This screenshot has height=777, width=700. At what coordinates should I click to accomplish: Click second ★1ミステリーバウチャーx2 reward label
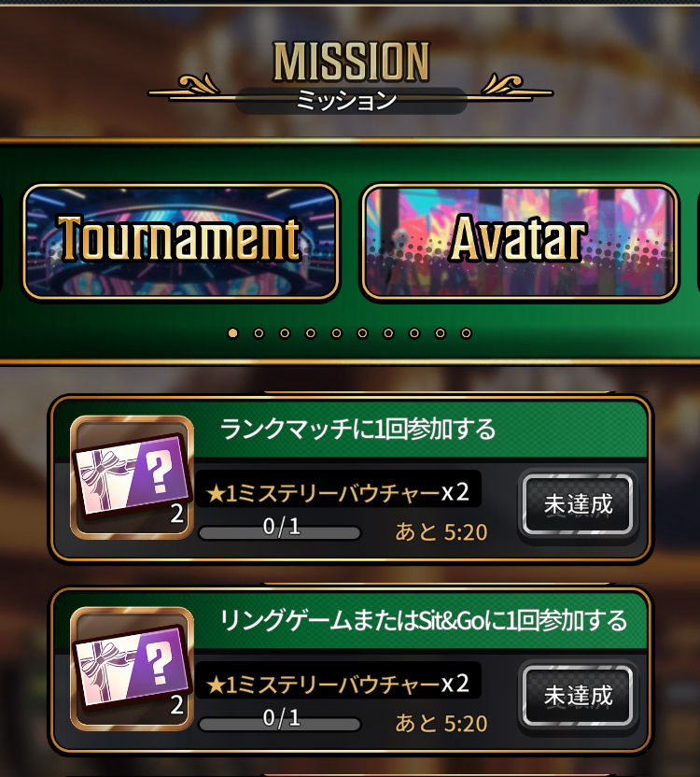click(338, 684)
